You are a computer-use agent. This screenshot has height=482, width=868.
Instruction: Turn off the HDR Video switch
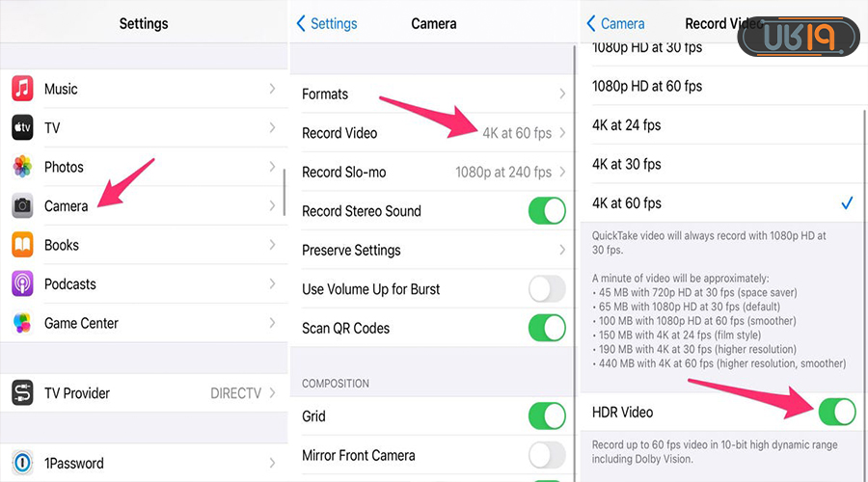836,413
